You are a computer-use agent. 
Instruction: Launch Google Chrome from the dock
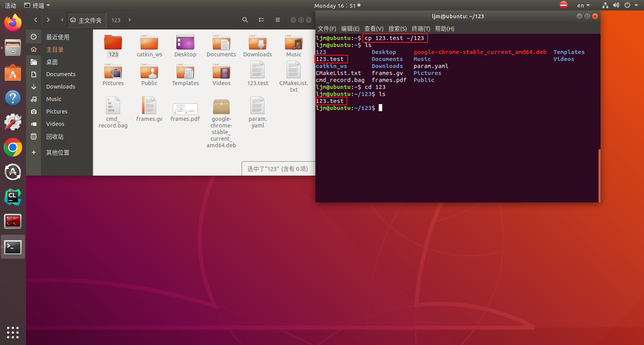13,148
